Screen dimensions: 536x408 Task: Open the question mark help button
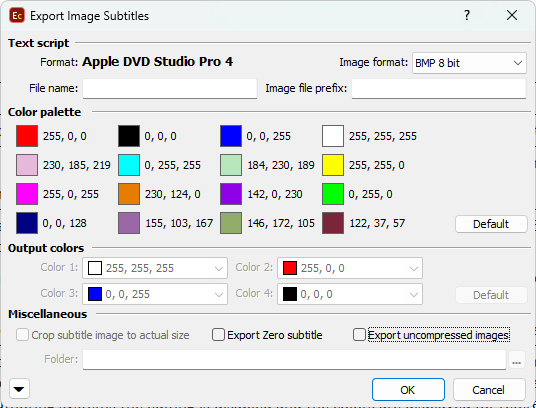pos(467,15)
